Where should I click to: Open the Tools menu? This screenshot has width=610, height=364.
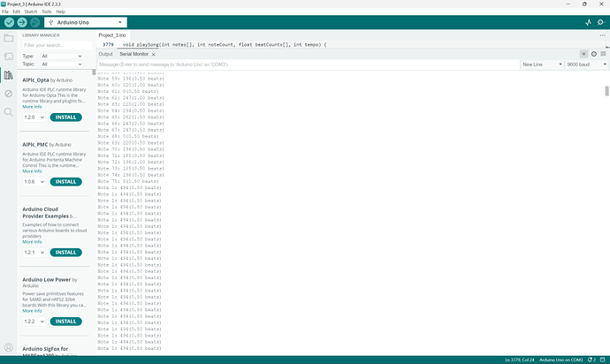click(x=47, y=11)
